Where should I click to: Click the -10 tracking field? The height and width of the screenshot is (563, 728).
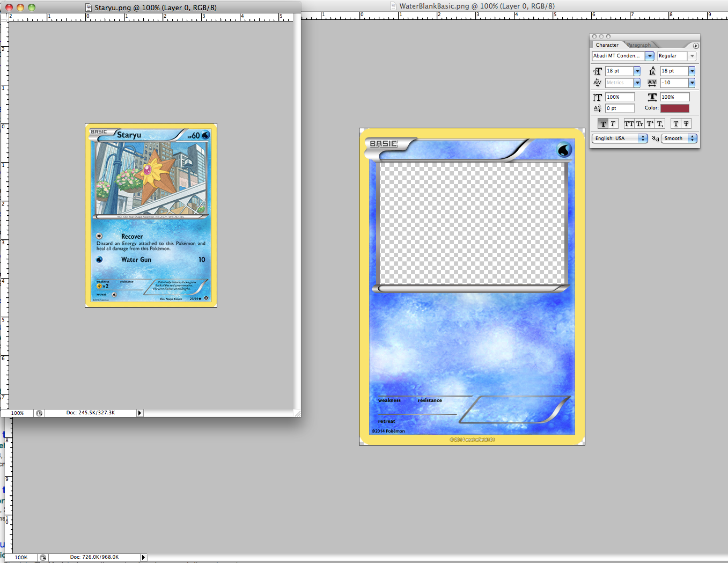674,83
